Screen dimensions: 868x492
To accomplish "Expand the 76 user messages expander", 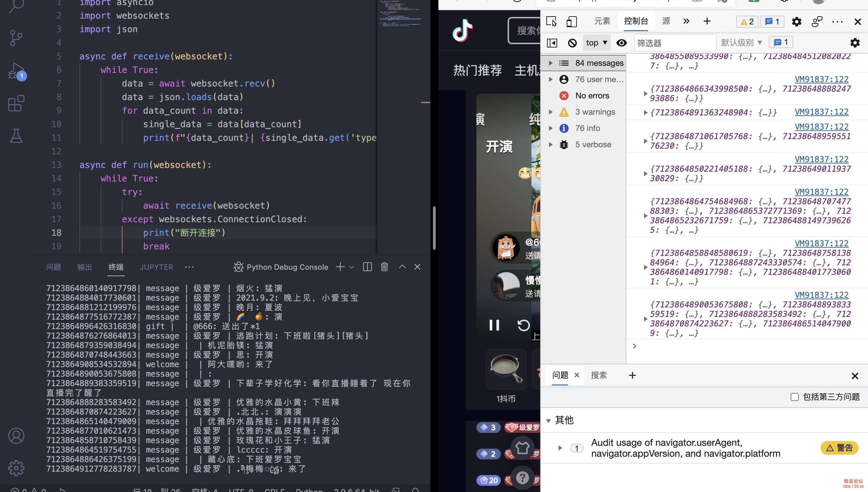I will pos(550,79).
